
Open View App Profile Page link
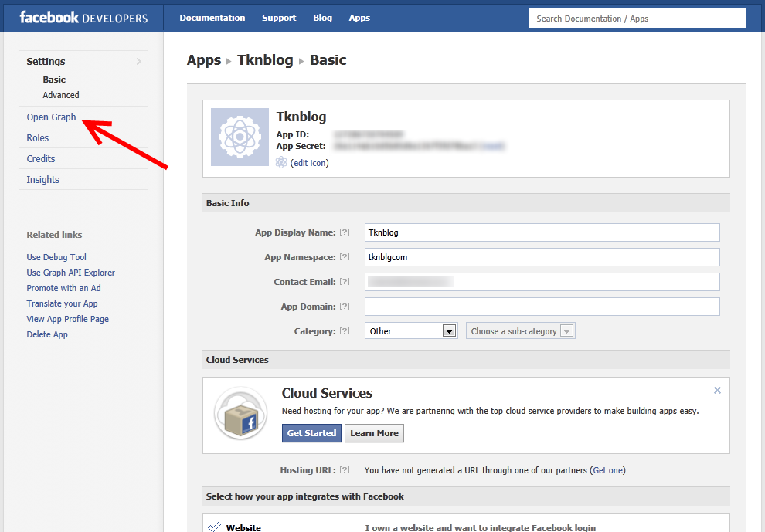[68, 319]
